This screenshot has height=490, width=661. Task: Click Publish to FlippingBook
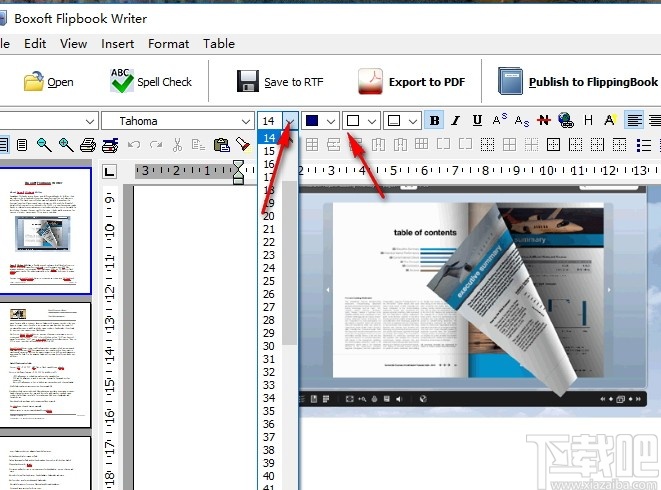pos(578,81)
